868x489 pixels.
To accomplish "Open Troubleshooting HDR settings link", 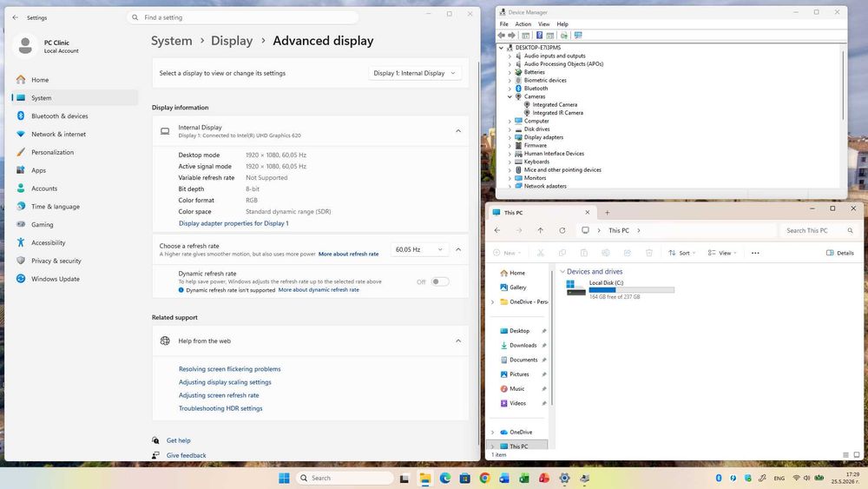I will 220,409.
